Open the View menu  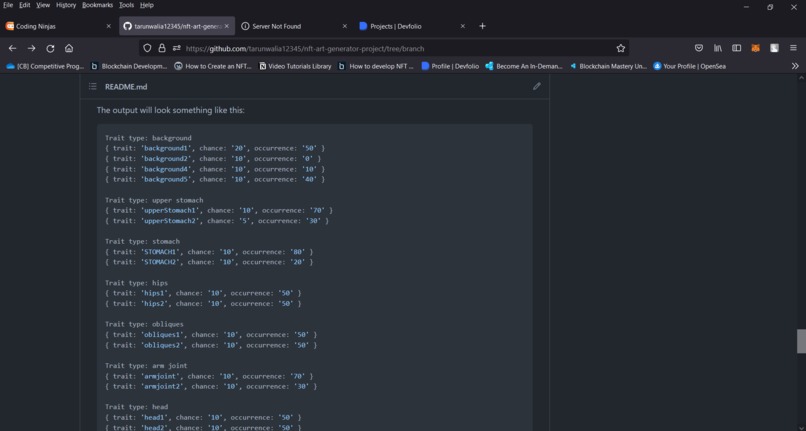coord(43,5)
